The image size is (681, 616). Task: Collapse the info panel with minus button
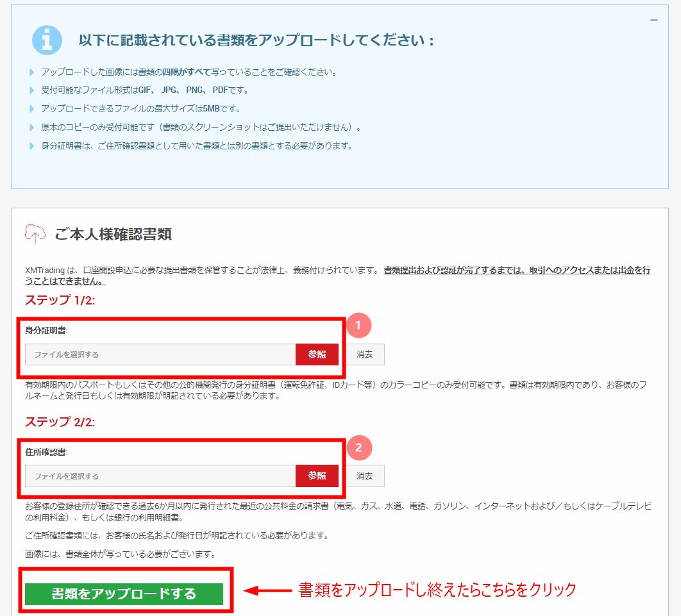click(653, 21)
